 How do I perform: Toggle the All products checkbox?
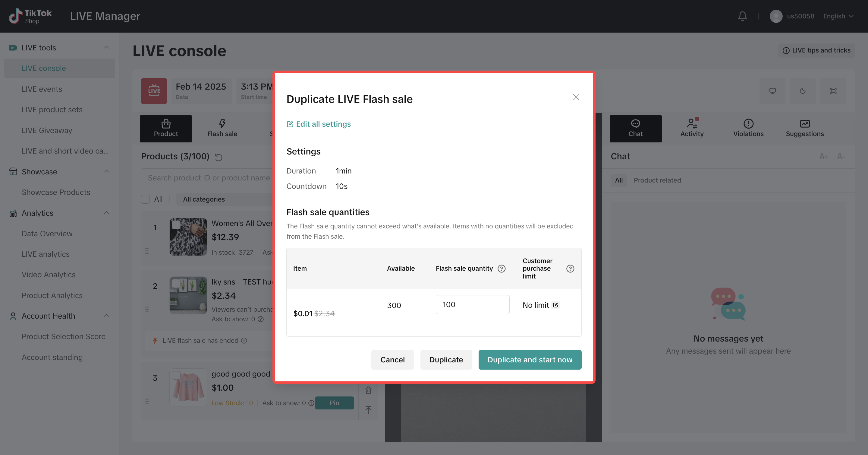145,199
